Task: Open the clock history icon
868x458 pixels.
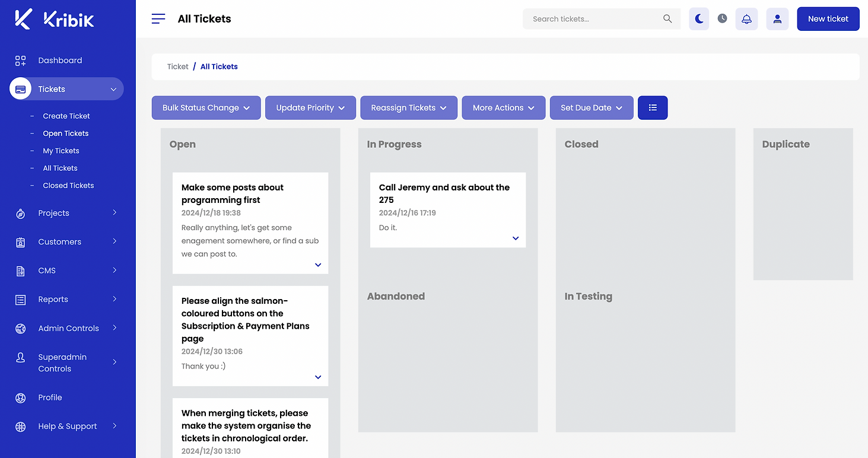Action: [x=722, y=18]
